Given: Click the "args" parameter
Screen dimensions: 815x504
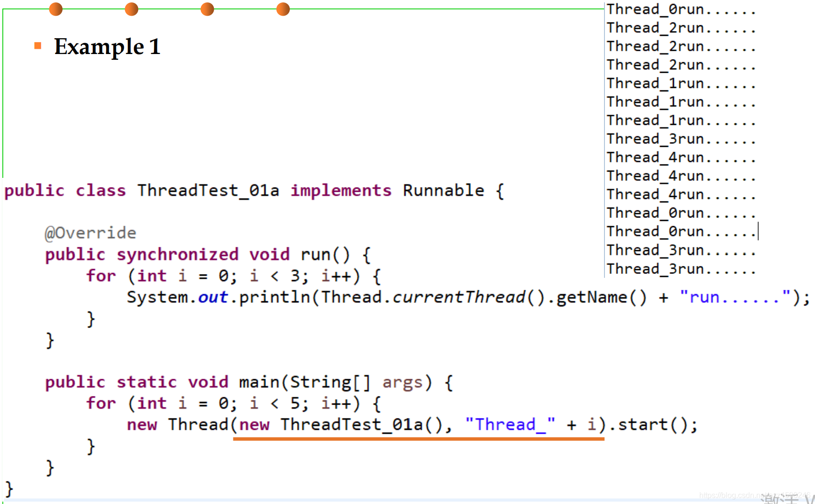Looking at the screenshot, I should pos(402,383).
